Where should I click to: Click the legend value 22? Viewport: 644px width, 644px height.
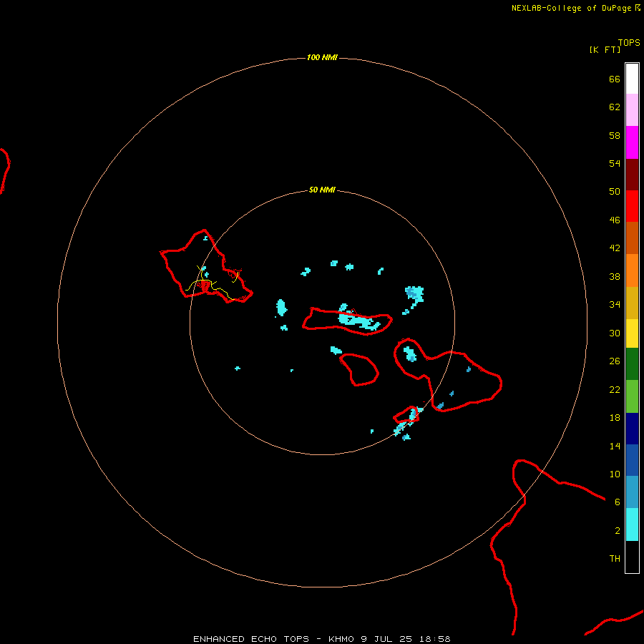click(615, 389)
